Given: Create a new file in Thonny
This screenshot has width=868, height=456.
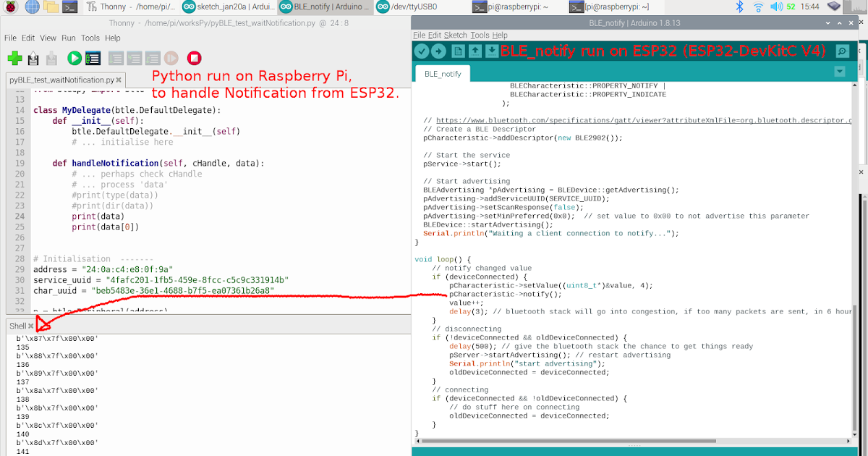Looking at the screenshot, I should (14, 58).
